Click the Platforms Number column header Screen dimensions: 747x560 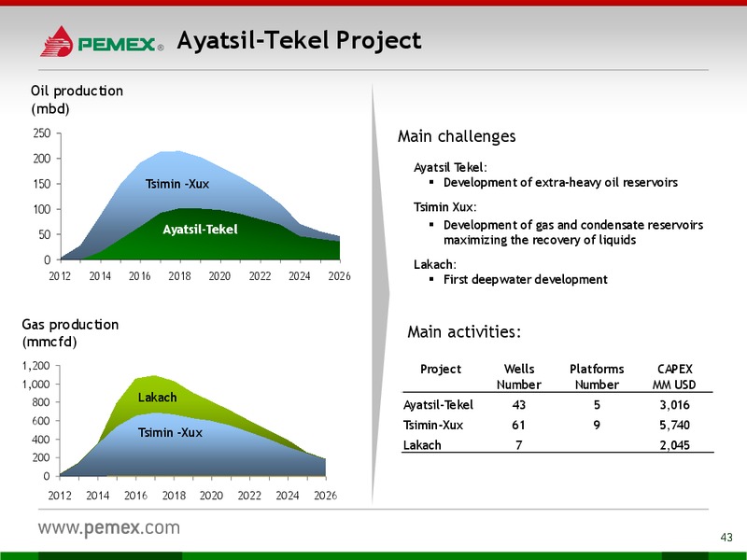pos(597,377)
